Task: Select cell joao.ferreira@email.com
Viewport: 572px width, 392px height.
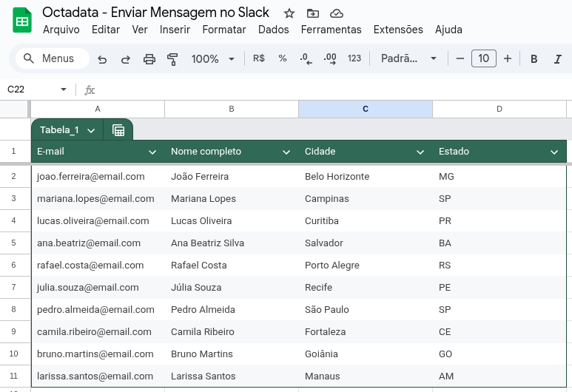Action: click(98, 177)
